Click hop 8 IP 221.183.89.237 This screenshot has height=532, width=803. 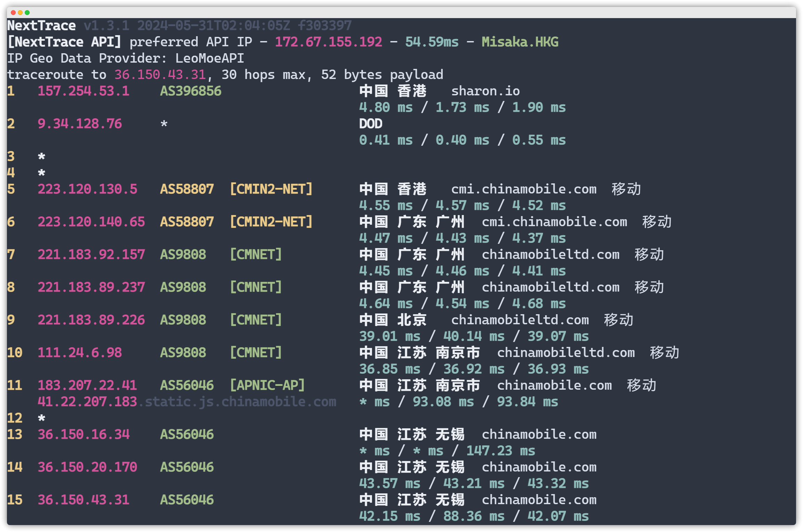[91, 287]
